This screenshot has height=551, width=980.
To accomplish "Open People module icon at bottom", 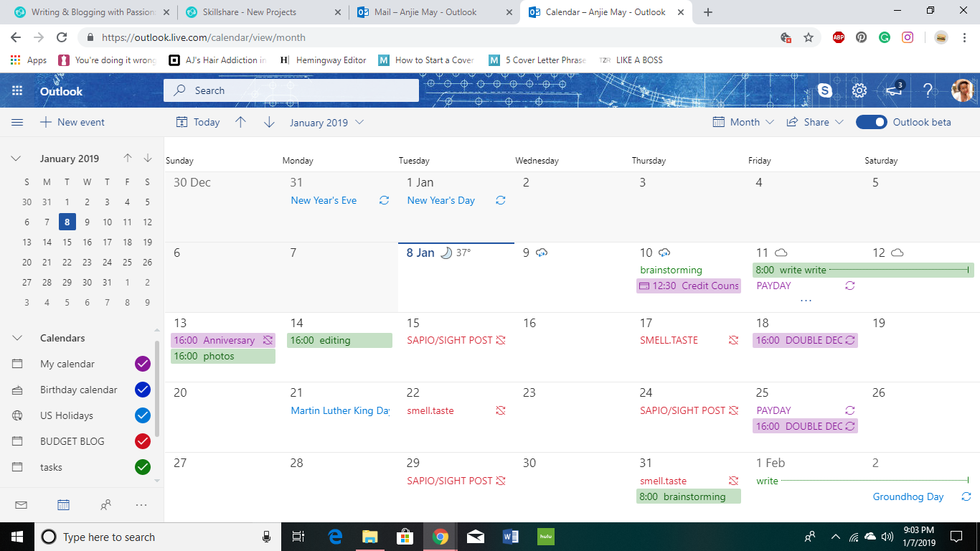I will coord(105,505).
